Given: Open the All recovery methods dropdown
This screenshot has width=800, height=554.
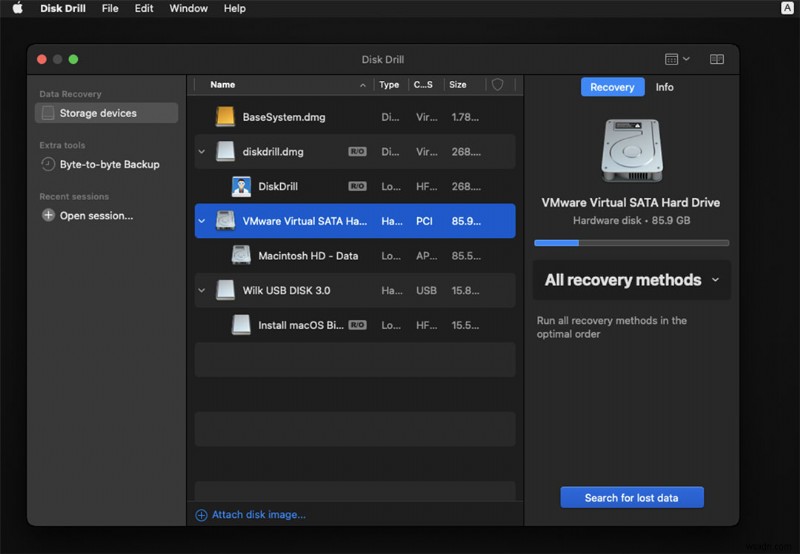Looking at the screenshot, I should click(x=631, y=280).
